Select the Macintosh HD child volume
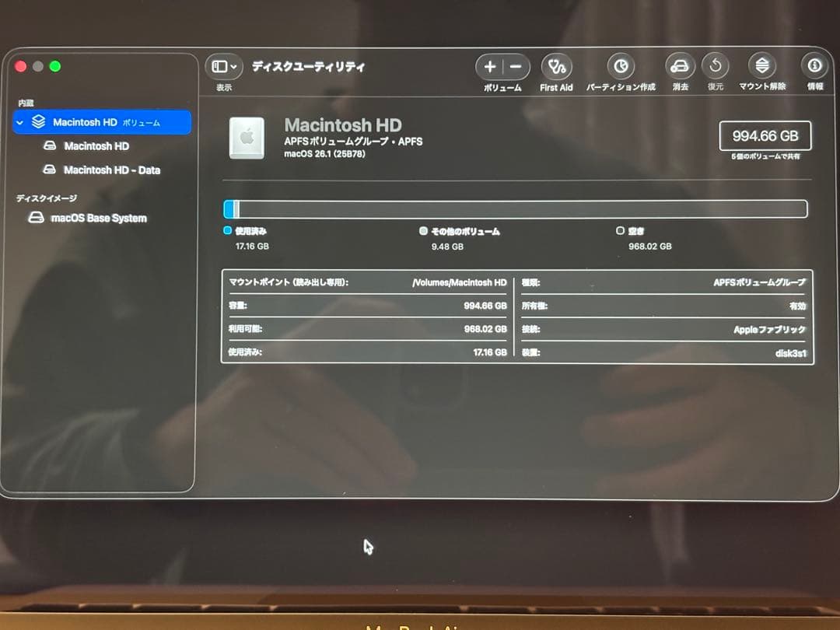 tap(96, 146)
